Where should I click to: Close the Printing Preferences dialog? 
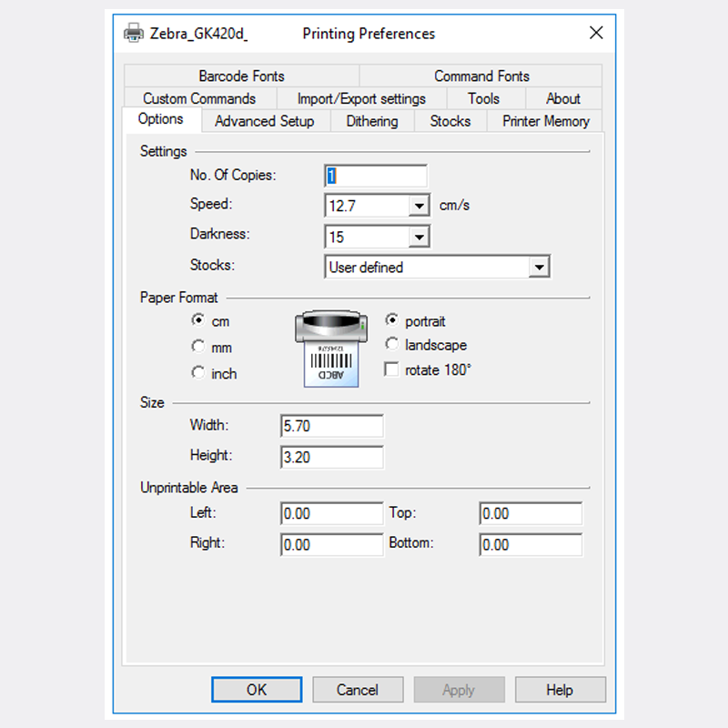(596, 34)
